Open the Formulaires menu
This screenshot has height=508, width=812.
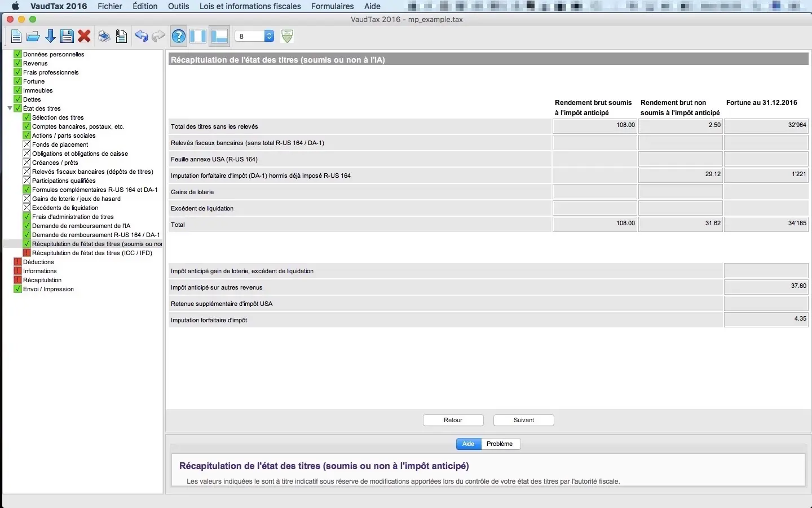[333, 6]
